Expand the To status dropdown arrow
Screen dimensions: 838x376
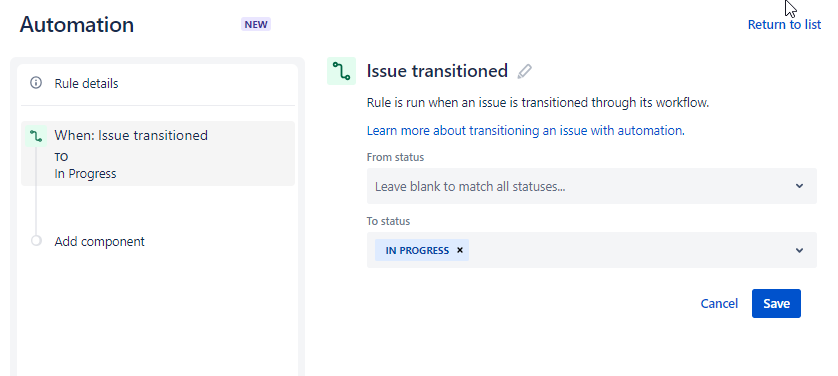coord(799,250)
